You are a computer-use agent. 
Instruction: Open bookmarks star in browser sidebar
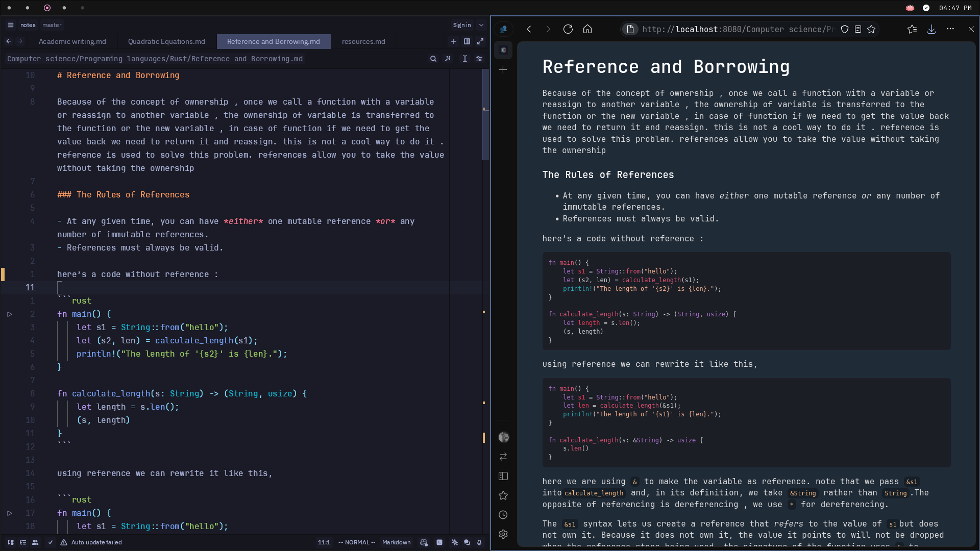[x=503, y=495]
